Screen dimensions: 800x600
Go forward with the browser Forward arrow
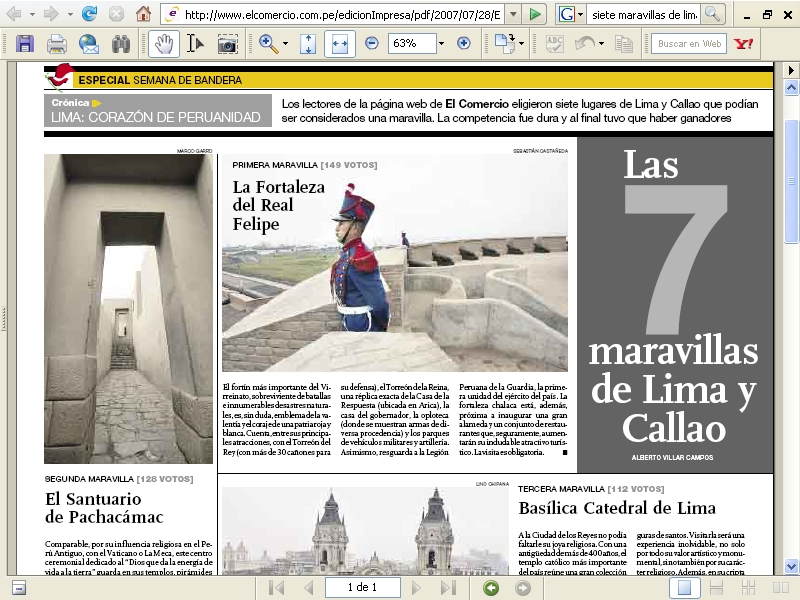pos(51,14)
